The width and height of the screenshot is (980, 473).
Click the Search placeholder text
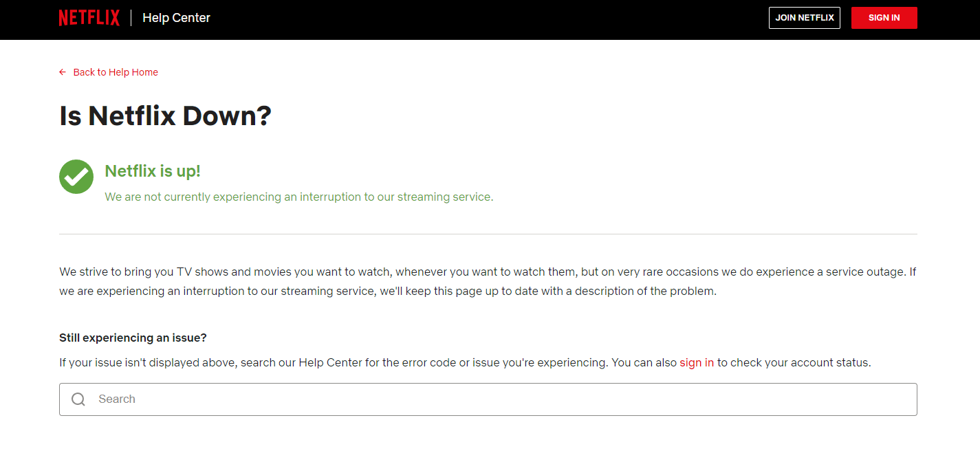116,399
